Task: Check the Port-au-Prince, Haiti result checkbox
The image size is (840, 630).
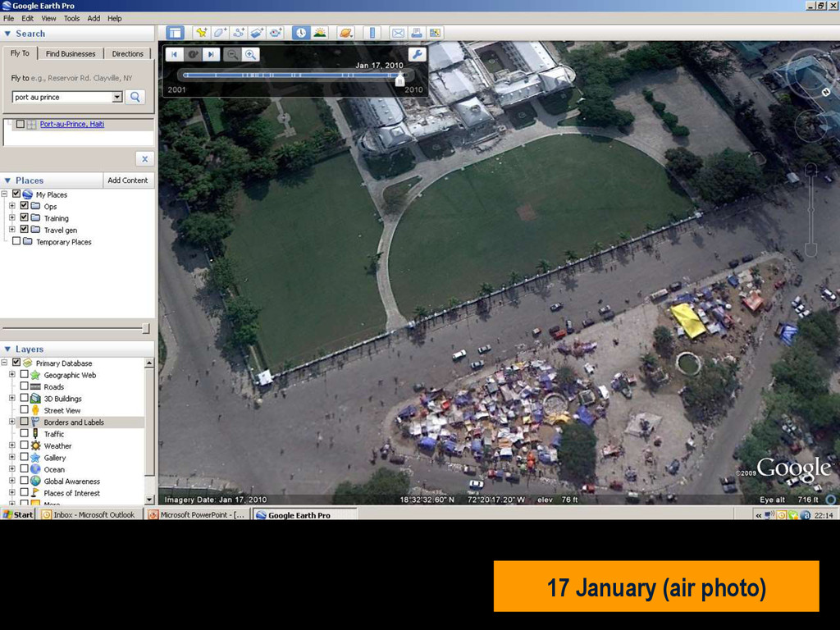Action: point(21,124)
